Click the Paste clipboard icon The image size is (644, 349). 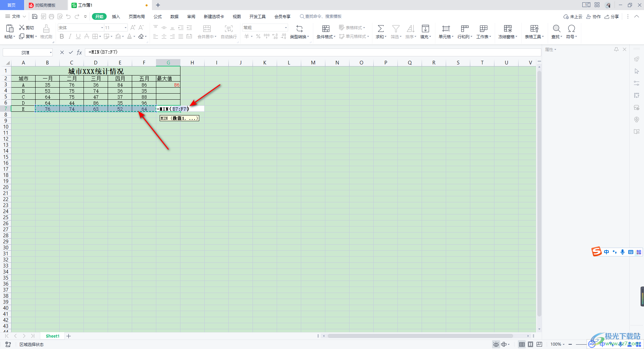pos(10,28)
